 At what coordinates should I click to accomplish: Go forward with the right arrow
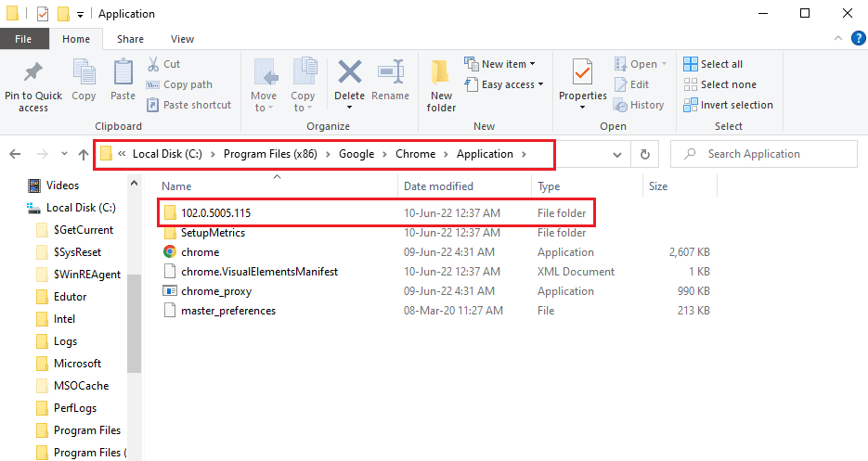pyautogui.click(x=42, y=154)
